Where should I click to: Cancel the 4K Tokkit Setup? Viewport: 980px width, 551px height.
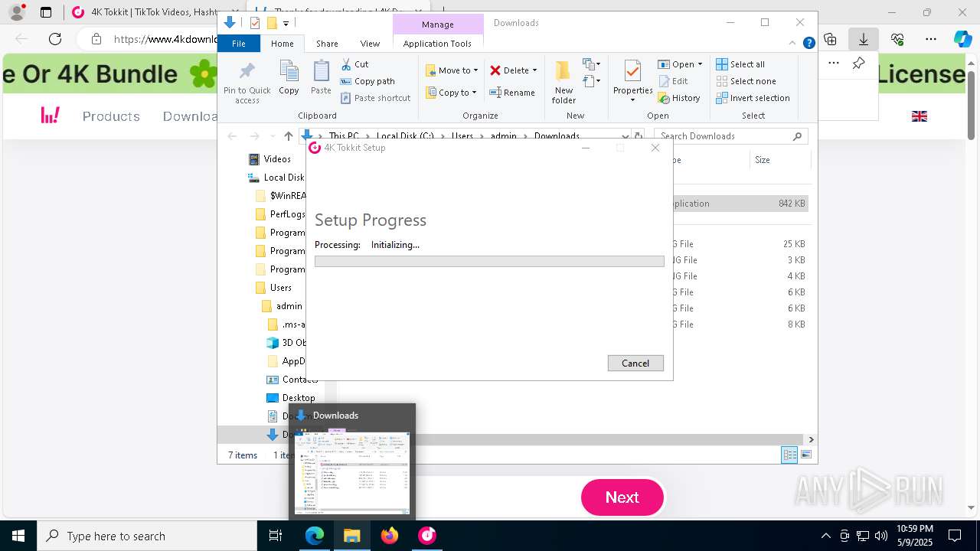[635, 364]
